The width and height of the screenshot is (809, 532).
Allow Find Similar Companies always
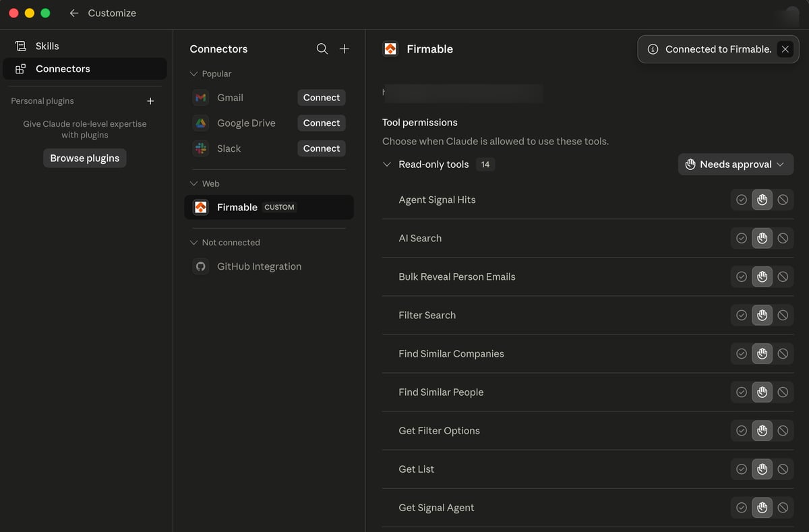(742, 353)
